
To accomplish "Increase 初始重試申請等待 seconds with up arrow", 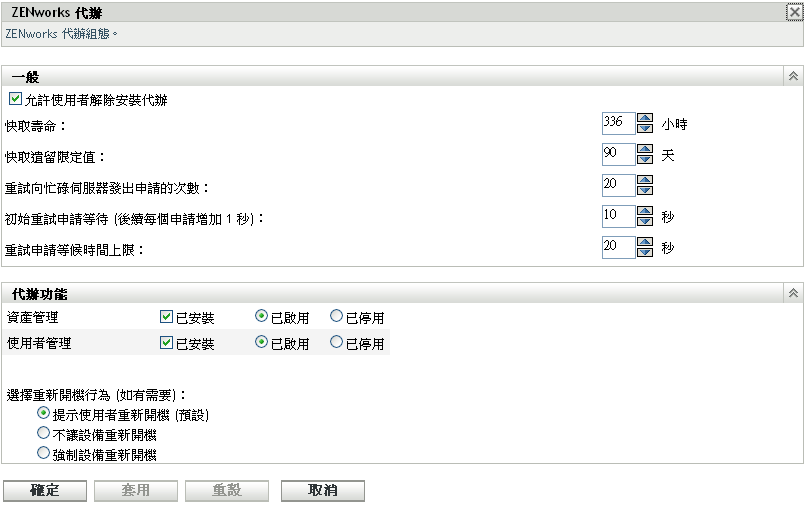I will (645, 211).
